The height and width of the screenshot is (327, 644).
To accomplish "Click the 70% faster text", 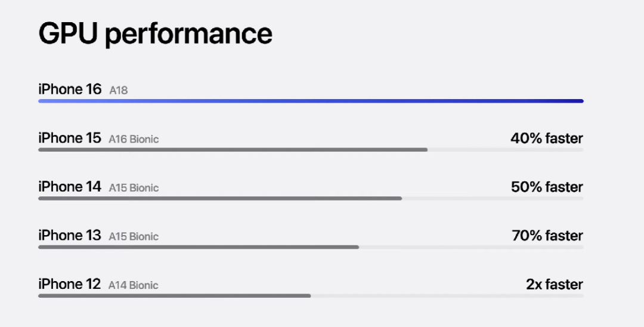I will pos(547,235).
